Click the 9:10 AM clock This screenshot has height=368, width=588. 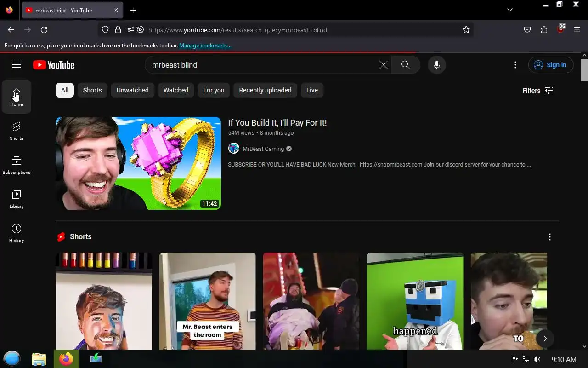(564, 359)
